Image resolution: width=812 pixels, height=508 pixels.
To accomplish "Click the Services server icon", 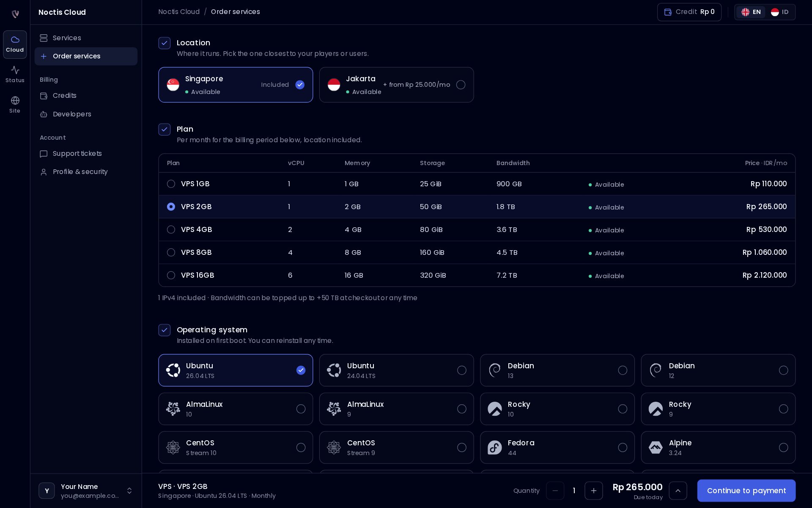I will [44, 38].
